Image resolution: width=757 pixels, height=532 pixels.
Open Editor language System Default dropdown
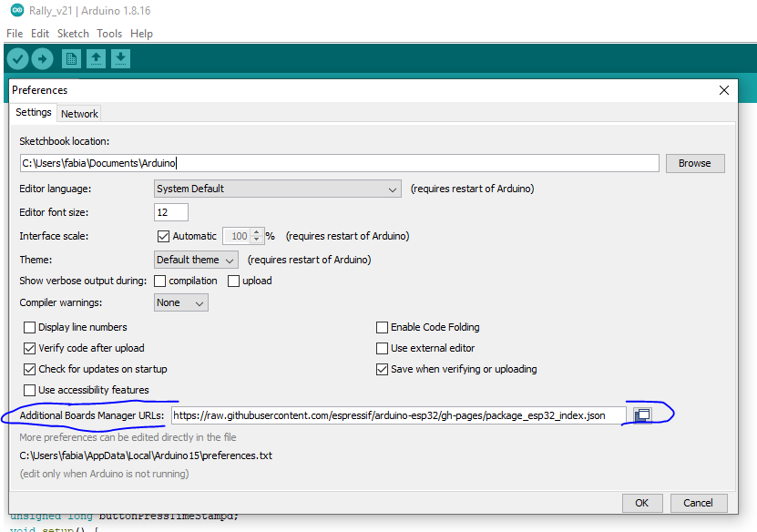click(278, 189)
